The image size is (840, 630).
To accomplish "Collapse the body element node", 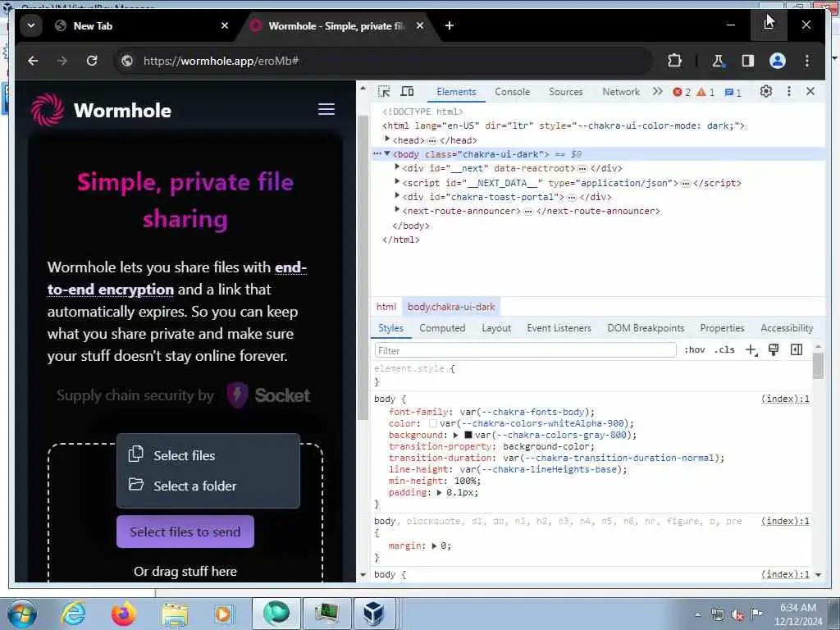I will (x=387, y=153).
